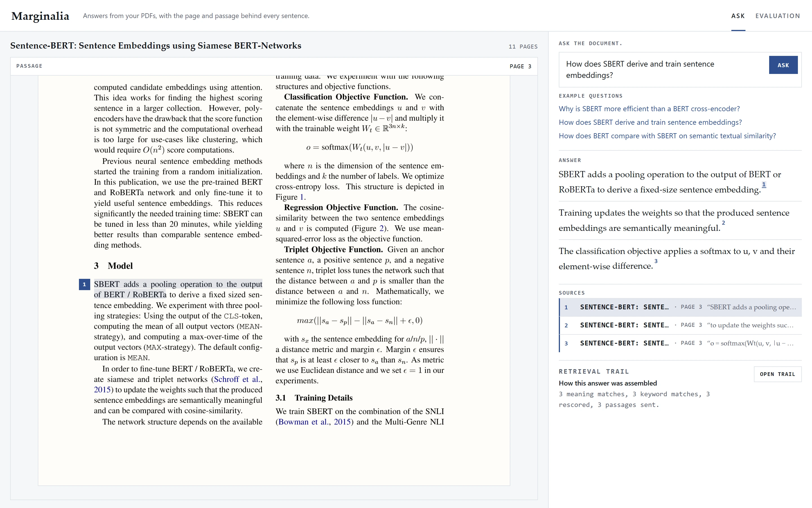Viewport: 812px width, 508px height.
Task: Click the 'PAGE 3' indicator in passage header
Action: (520, 67)
